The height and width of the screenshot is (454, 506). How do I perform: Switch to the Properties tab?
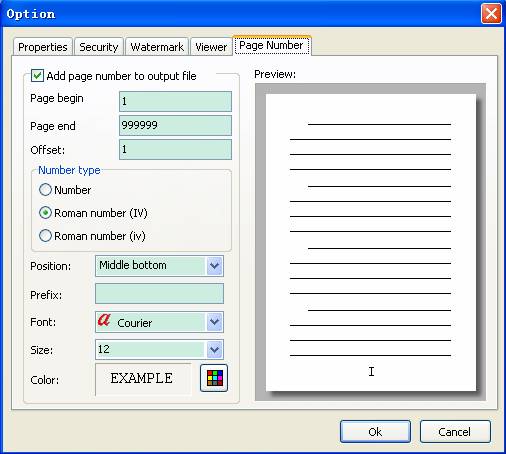click(43, 47)
